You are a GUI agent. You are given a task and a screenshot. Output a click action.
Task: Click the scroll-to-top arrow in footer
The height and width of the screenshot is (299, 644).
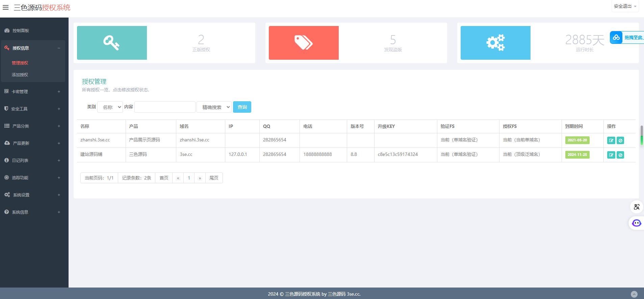[634, 294]
